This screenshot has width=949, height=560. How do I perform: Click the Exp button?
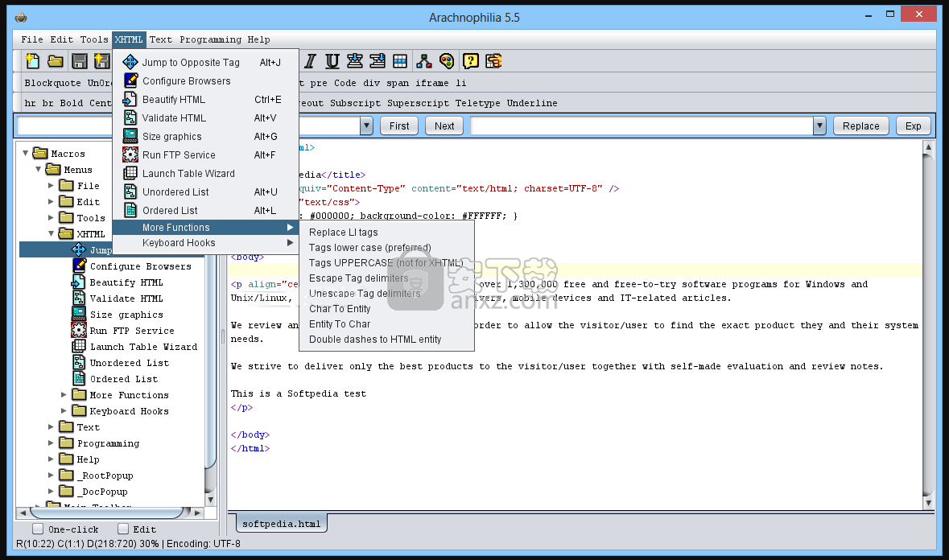tap(913, 126)
